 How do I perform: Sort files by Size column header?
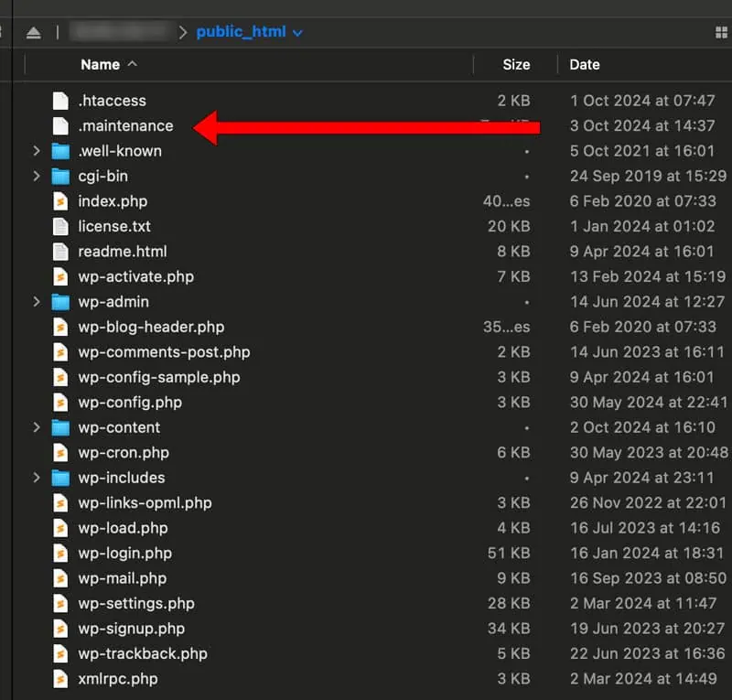coord(516,64)
